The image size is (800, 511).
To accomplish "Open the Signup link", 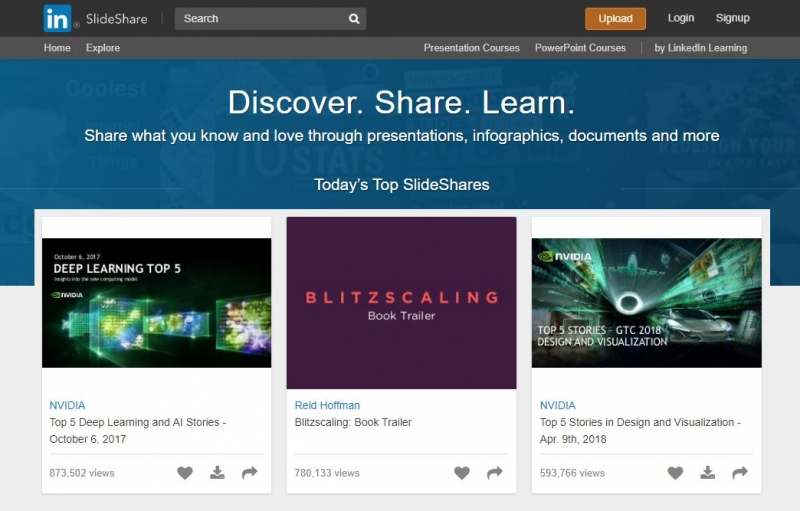I will click(x=733, y=18).
